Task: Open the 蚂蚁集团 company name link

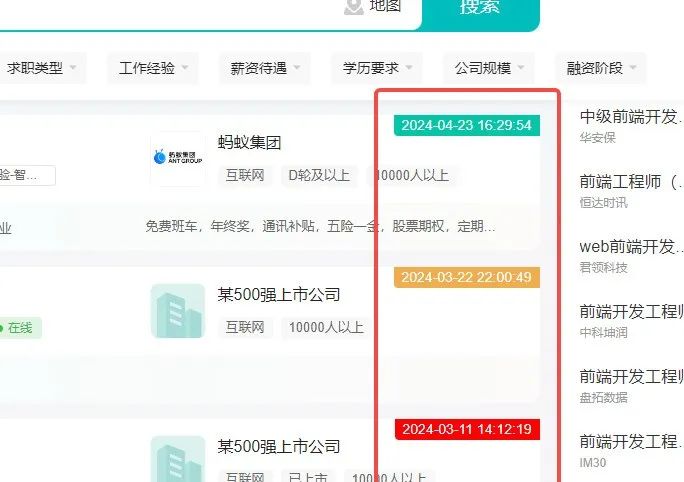Action: pyautogui.click(x=250, y=143)
